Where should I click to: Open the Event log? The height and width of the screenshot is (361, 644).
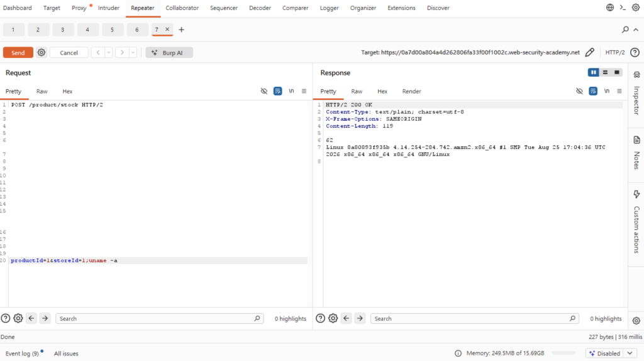tap(22, 353)
